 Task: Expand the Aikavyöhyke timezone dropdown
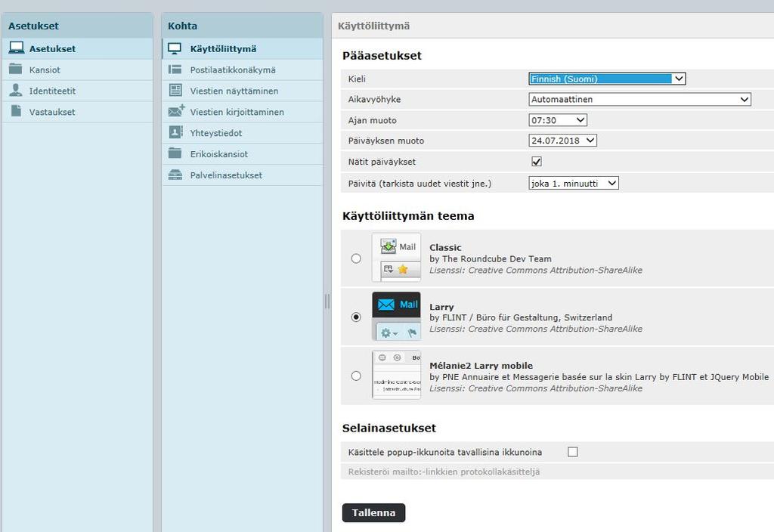(x=639, y=99)
